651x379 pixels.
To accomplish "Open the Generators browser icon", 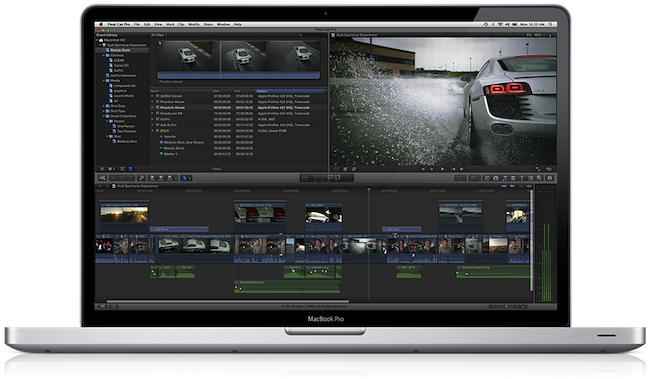I will pyautogui.click(x=531, y=178).
